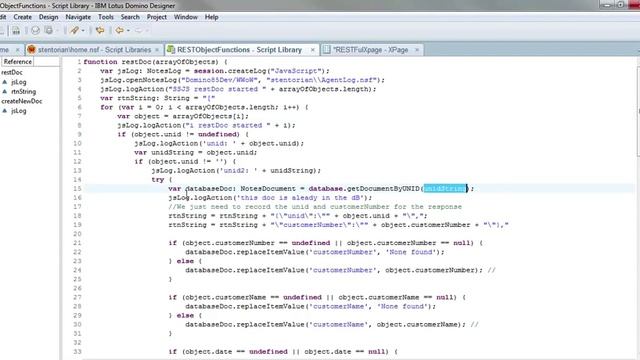Click the 'try' keyword on line 14
This screenshot has height=360, width=640.
(x=158, y=180)
